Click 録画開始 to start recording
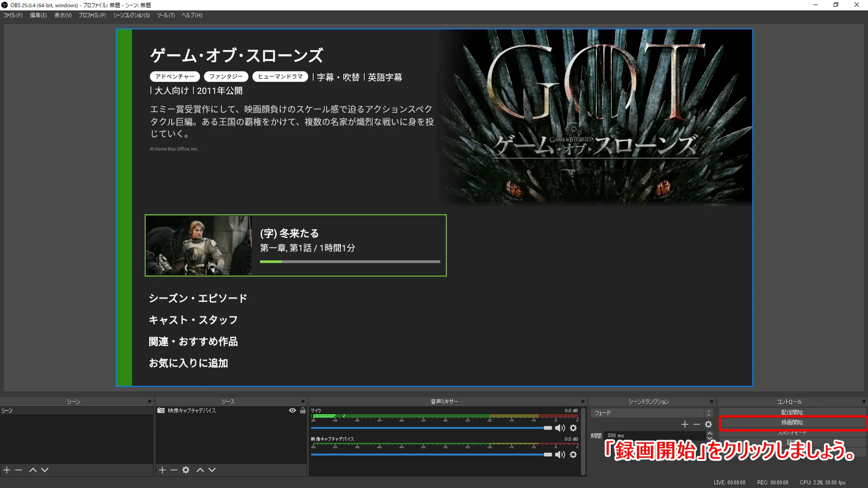This screenshot has height=488, width=868. point(792,422)
